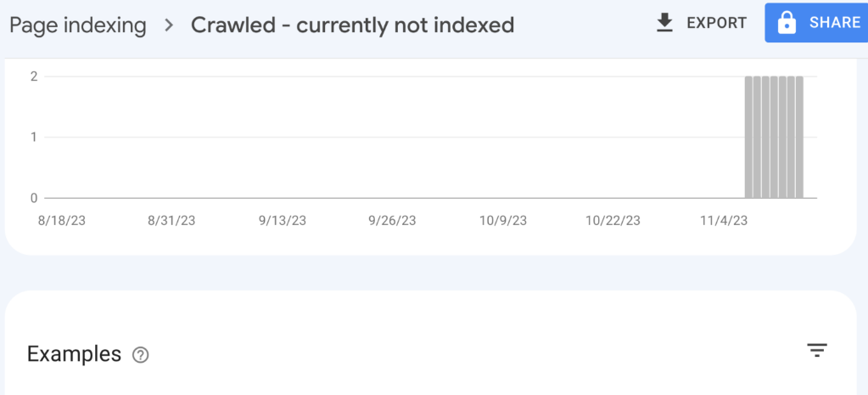
Task: Go back to Page indexing breadcrumb
Action: (78, 25)
